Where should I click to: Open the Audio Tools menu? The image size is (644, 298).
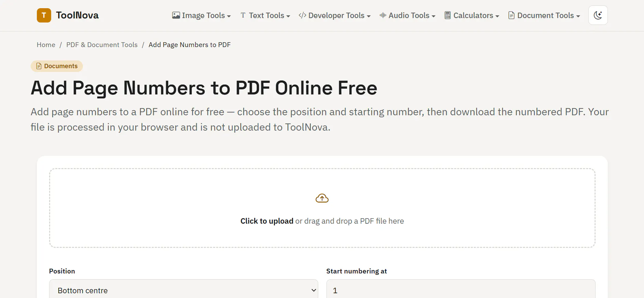407,15
